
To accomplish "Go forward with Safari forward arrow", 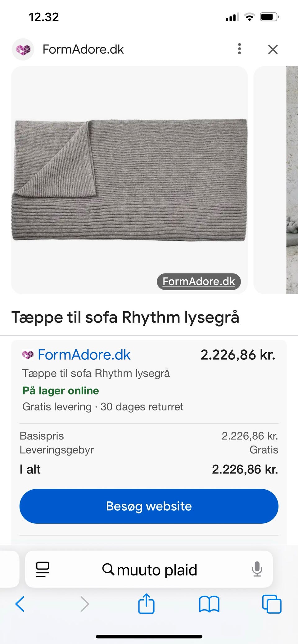I will pyautogui.click(x=84, y=604).
